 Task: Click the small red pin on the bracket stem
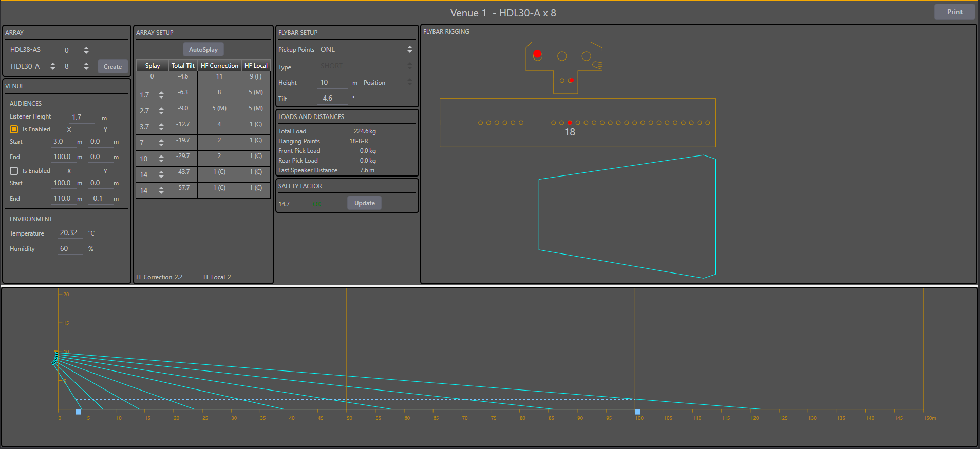click(x=571, y=80)
